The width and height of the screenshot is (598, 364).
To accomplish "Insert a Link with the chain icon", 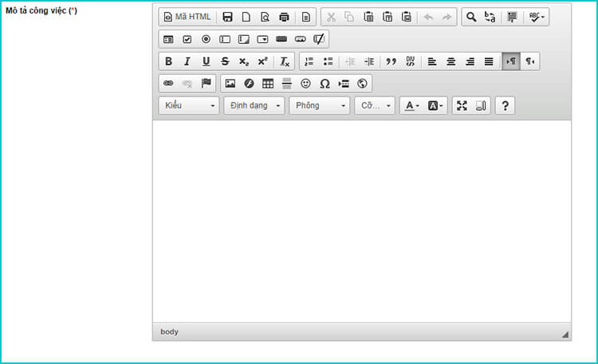I will pos(168,84).
